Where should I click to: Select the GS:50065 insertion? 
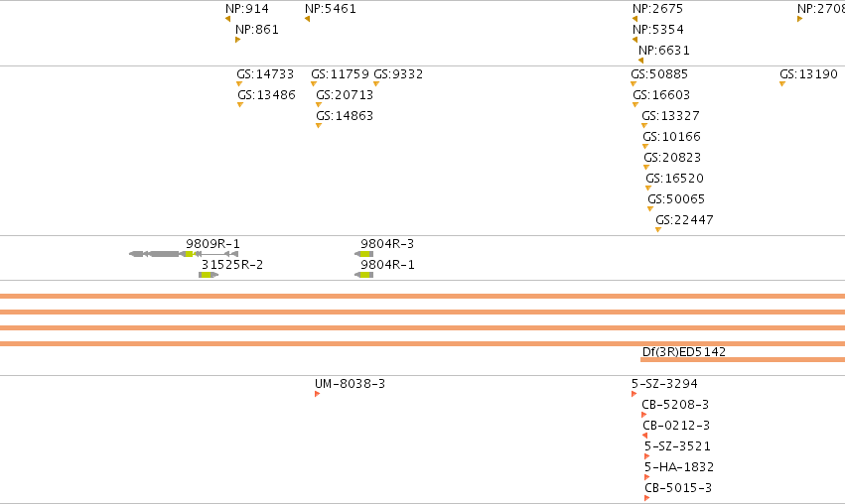pos(676,199)
